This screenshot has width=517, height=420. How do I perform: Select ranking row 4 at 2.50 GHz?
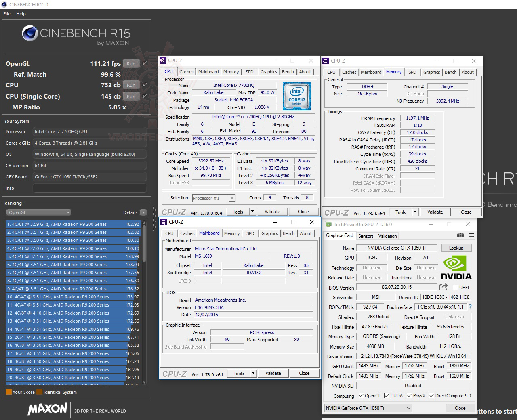point(73,248)
